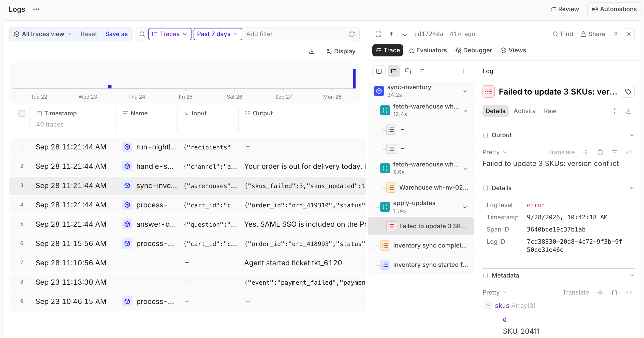Screen dimensions: 644x338
Task: Collapse the fetch-warehouse 12.4s span
Action: pos(465,111)
